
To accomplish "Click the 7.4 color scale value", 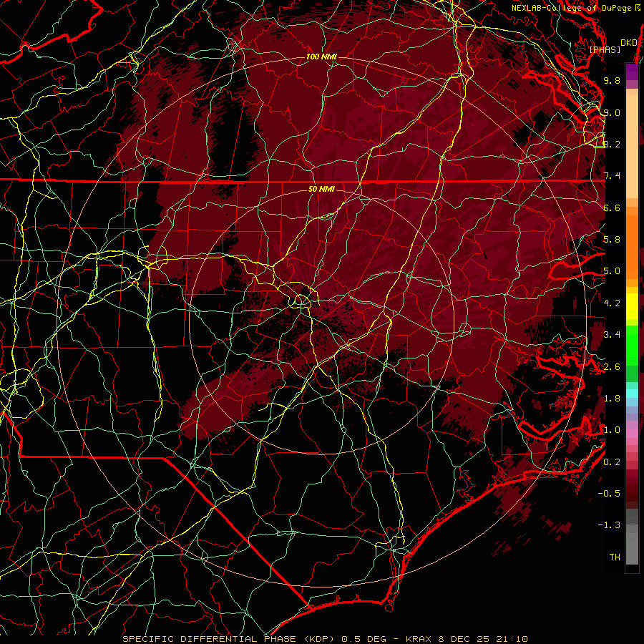I will pos(612,176).
